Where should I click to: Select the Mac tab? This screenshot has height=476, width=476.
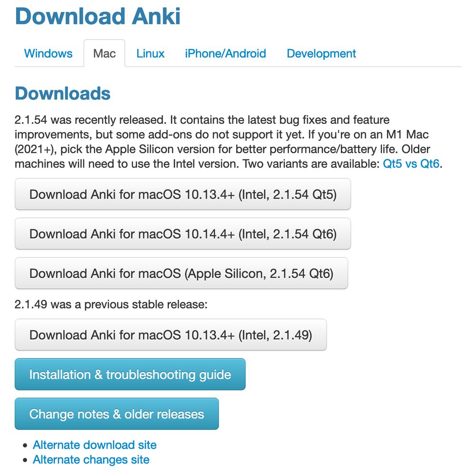104,53
